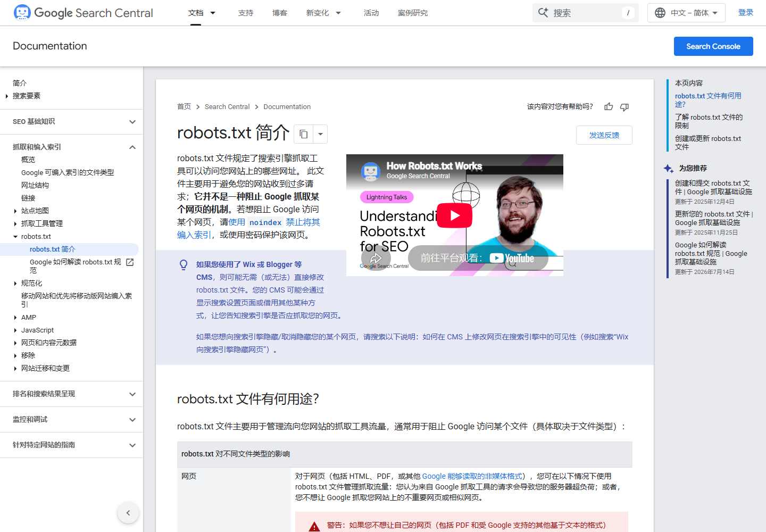
Task: Watch on YouTube button in video
Action: (478, 258)
